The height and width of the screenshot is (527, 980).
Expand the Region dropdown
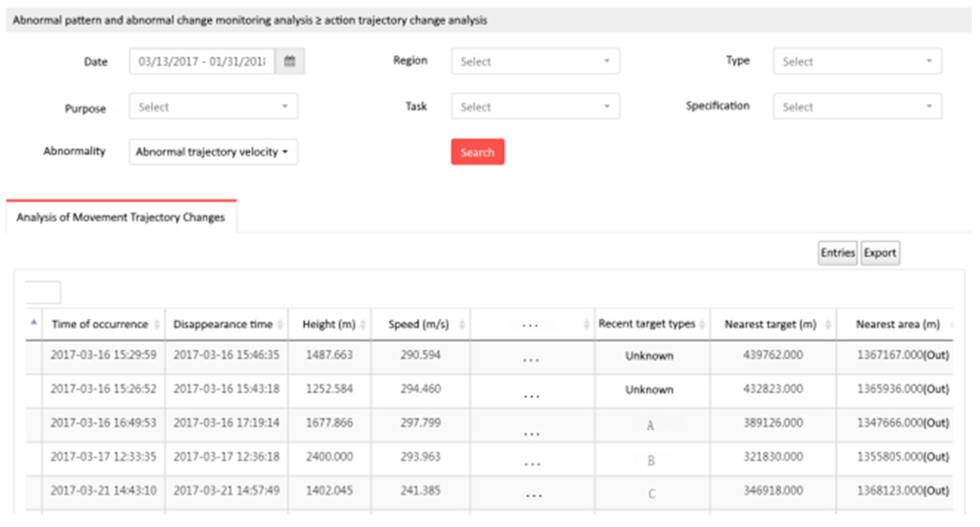(535, 61)
